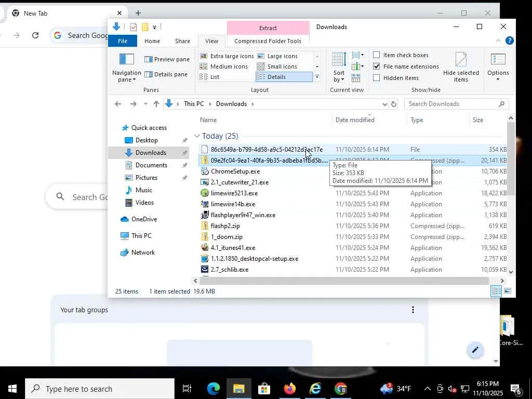
Task: Switch layout to Small icons
Action: [277, 66]
